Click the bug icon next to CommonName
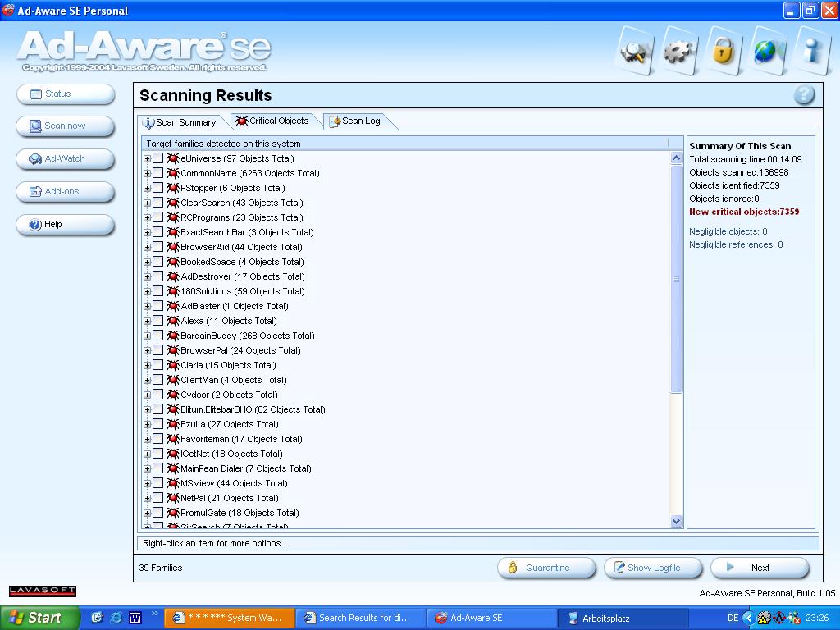Image resolution: width=840 pixels, height=630 pixels. pyautogui.click(x=172, y=173)
